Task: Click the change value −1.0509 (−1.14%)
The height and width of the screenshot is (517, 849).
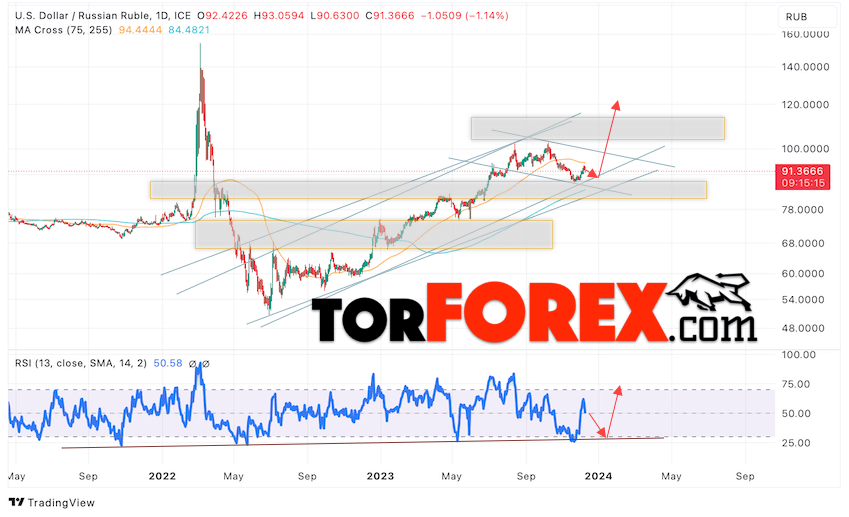Action: (465, 16)
